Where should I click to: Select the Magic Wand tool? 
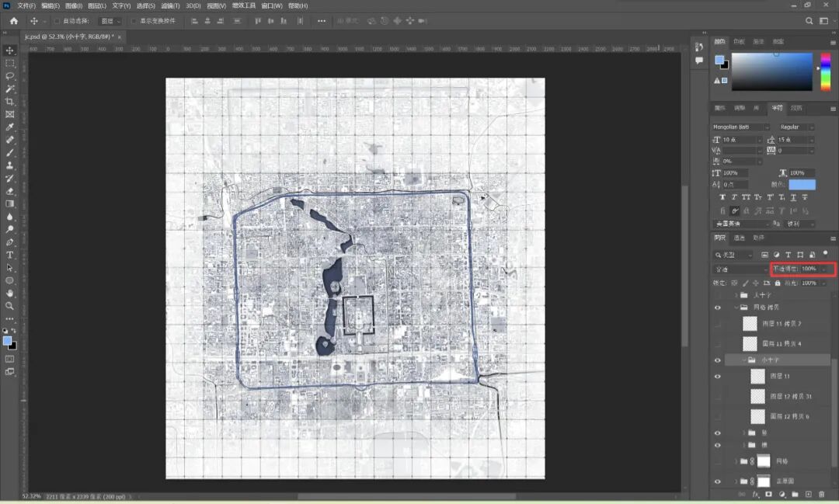[9, 89]
